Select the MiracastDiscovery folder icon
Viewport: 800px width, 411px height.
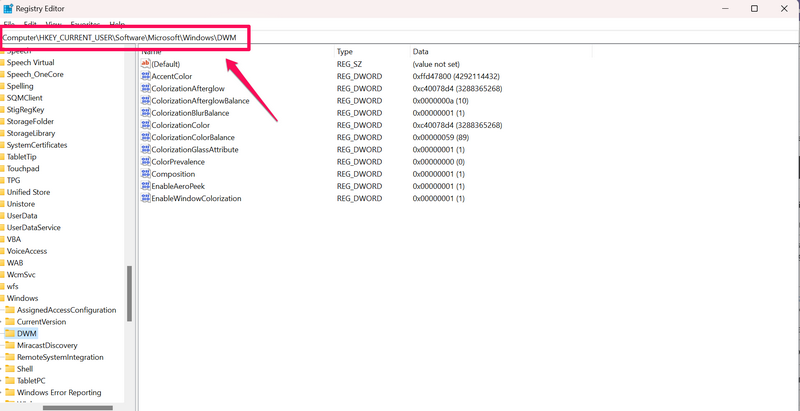pos(11,346)
